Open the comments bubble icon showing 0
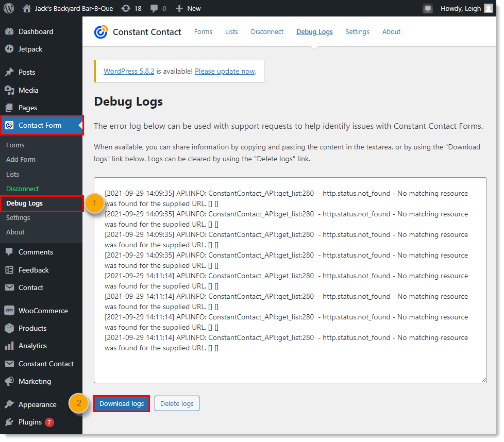 pyautogui.click(x=154, y=8)
